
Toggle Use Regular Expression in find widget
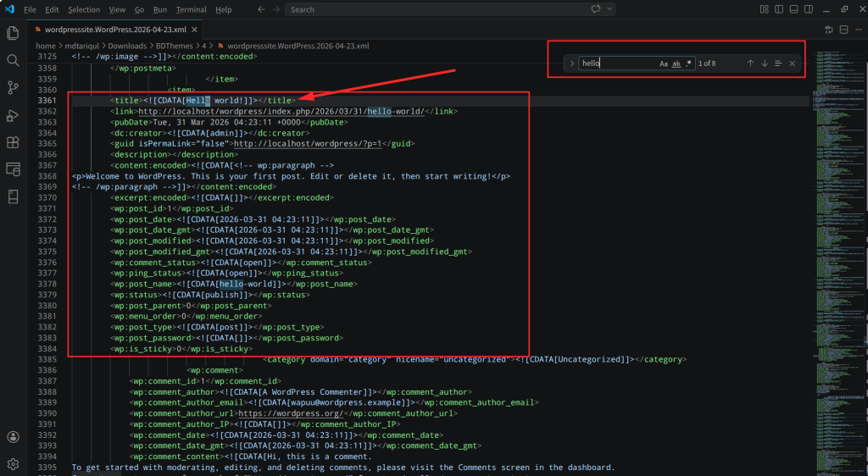click(688, 64)
